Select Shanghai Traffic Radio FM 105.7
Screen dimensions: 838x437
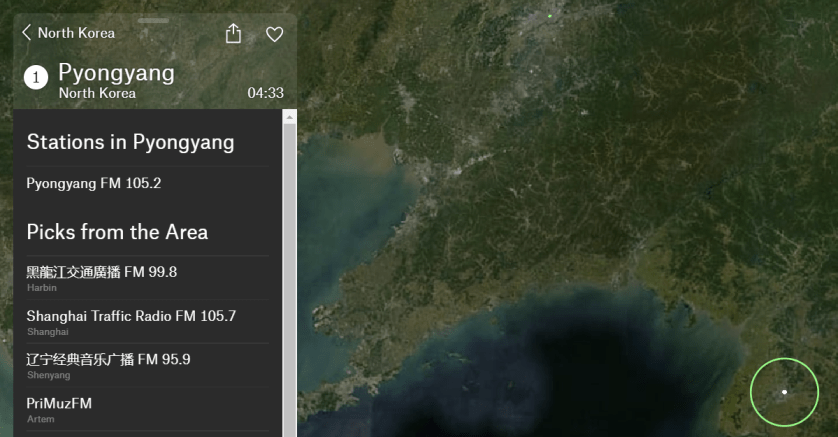pyautogui.click(x=131, y=316)
